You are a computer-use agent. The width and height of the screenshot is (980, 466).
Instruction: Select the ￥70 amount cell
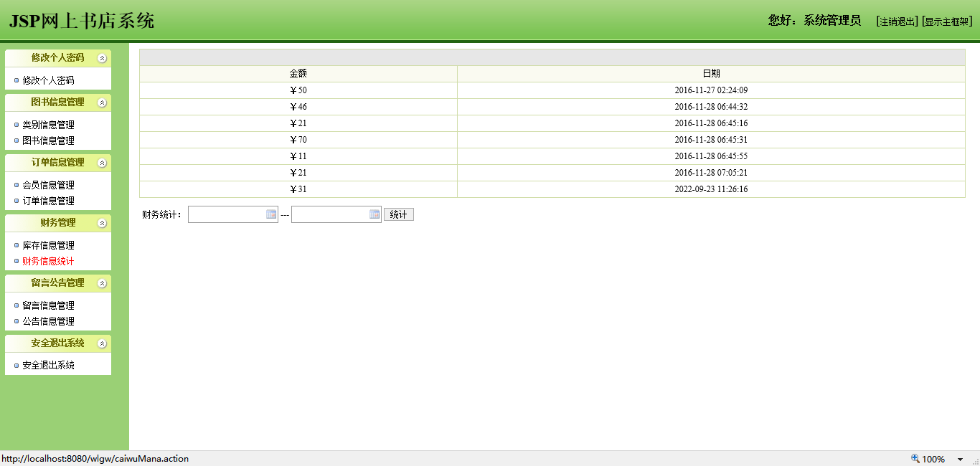pos(298,140)
